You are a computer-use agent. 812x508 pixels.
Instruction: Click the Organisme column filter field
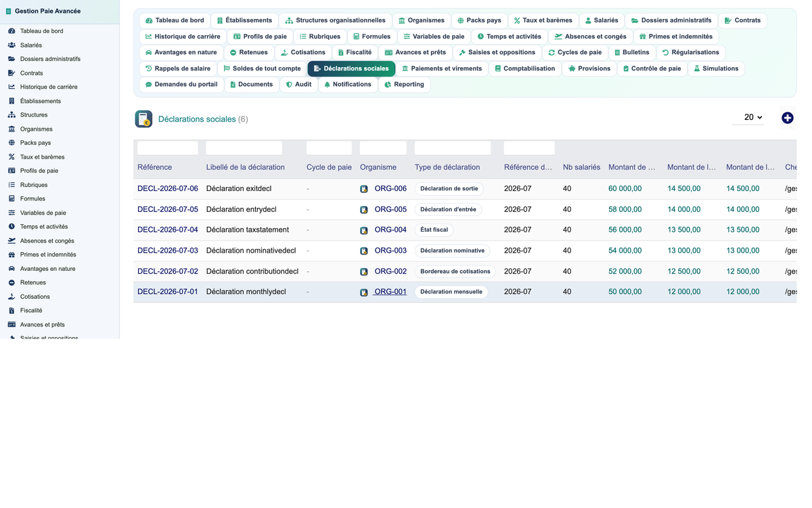(x=383, y=148)
